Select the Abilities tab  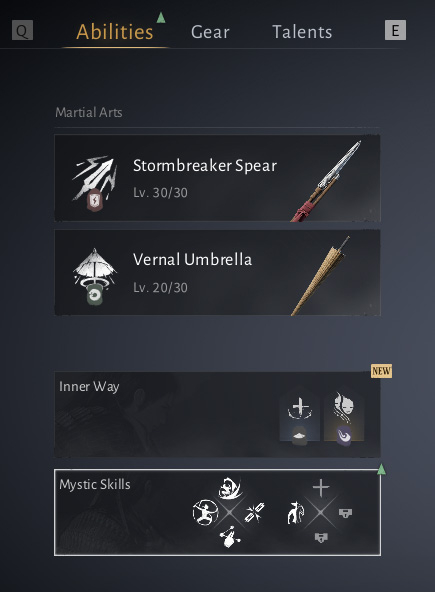tap(115, 32)
